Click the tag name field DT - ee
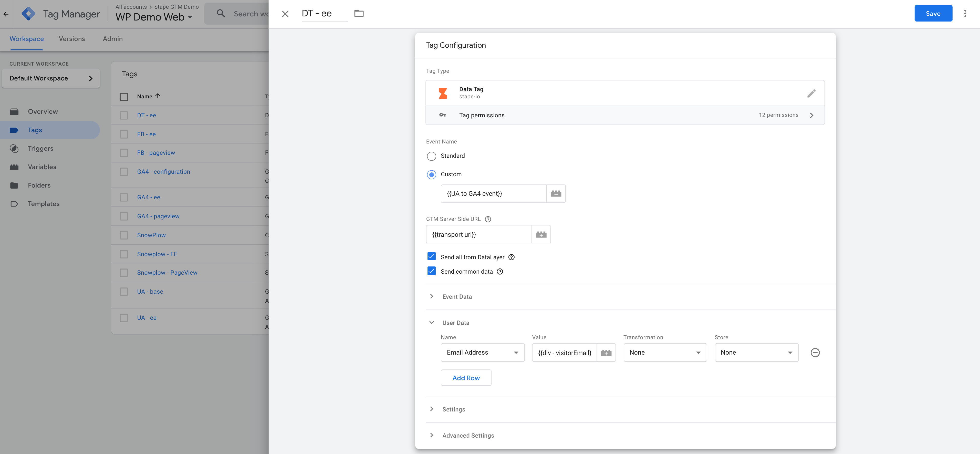The height and width of the screenshot is (454, 980). pyautogui.click(x=325, y=14)
